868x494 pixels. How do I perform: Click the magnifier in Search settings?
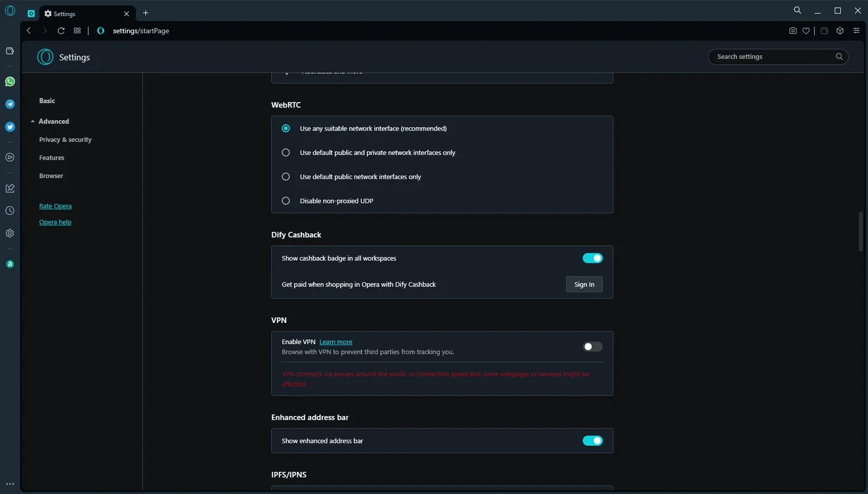click(x=839, y=56)
